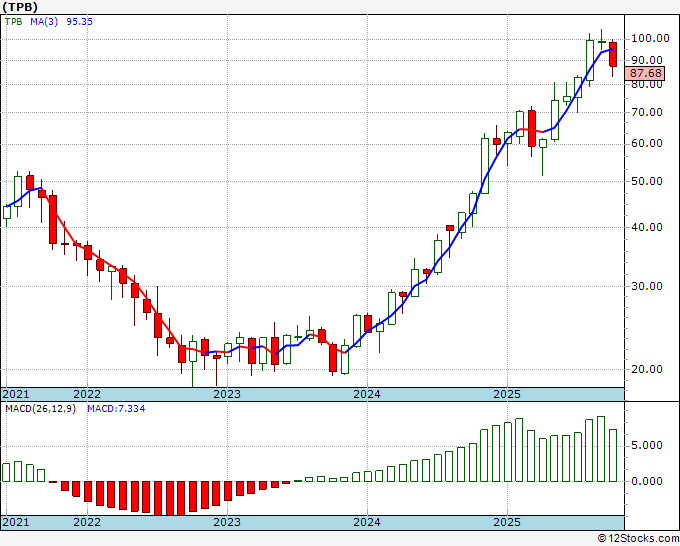680x546 pixels.
Task: Click the latest red candlestick at chart's right end
Action: click(x=613, y=55)
